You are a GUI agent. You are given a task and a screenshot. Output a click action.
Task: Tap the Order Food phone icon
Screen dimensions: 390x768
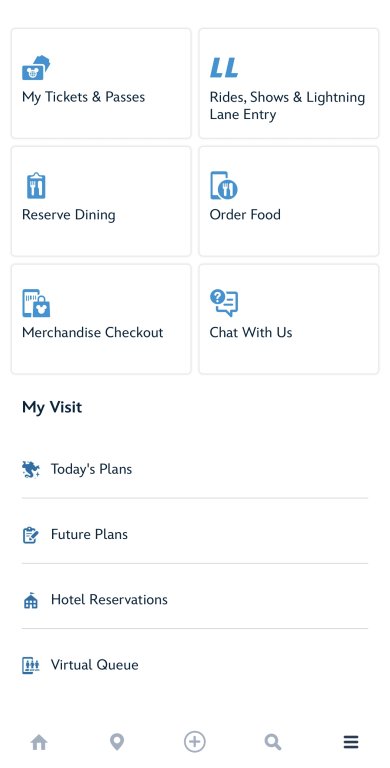(x=224, y=185)
